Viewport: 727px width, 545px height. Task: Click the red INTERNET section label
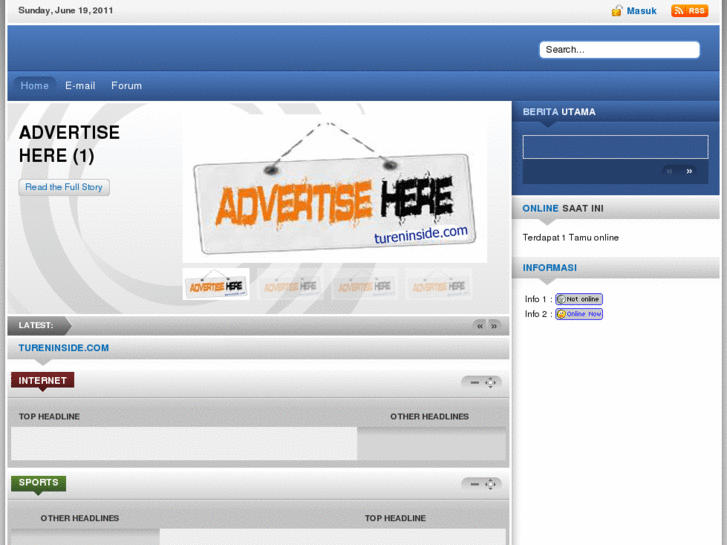coord(43,380)
